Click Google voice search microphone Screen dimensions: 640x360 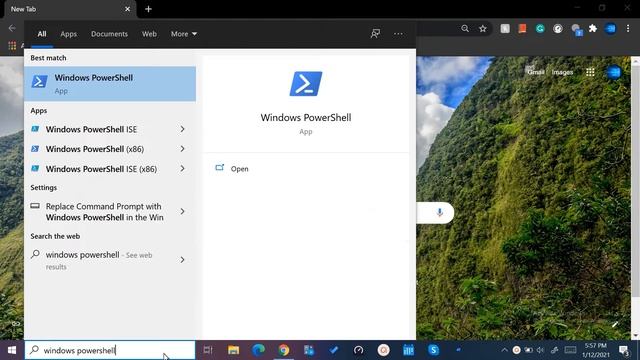point(440,212)
